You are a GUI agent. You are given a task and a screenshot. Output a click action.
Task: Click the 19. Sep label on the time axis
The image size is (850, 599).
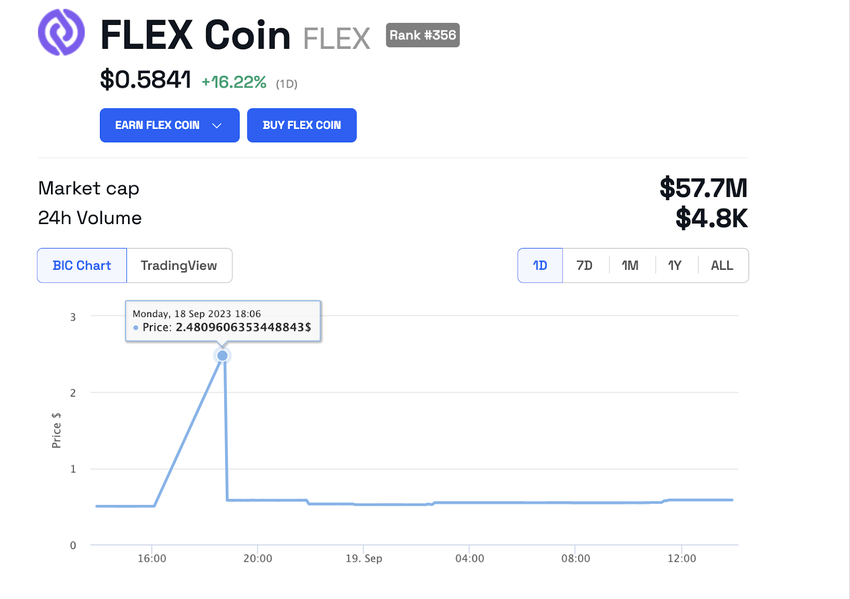[364, 559]
